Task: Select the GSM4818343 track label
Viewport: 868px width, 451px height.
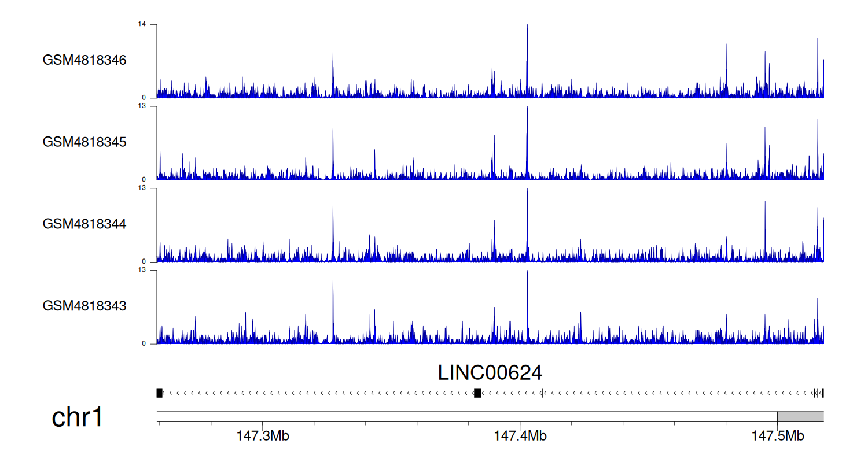Action: click(x=84, y=305)
